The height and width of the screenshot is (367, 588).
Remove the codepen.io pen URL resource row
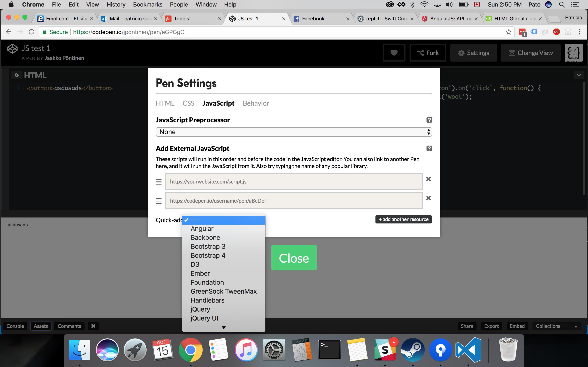[428, 198]
